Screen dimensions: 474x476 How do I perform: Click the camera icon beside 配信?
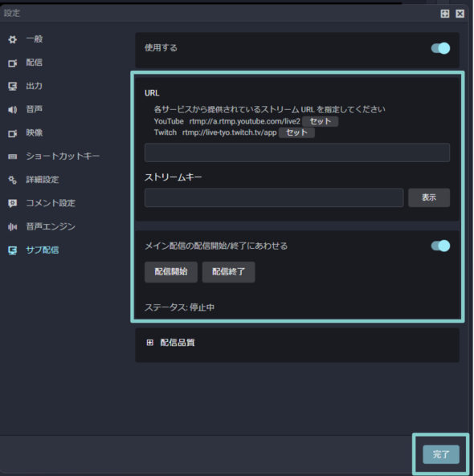pyautogui.click(x=13, y=63)
